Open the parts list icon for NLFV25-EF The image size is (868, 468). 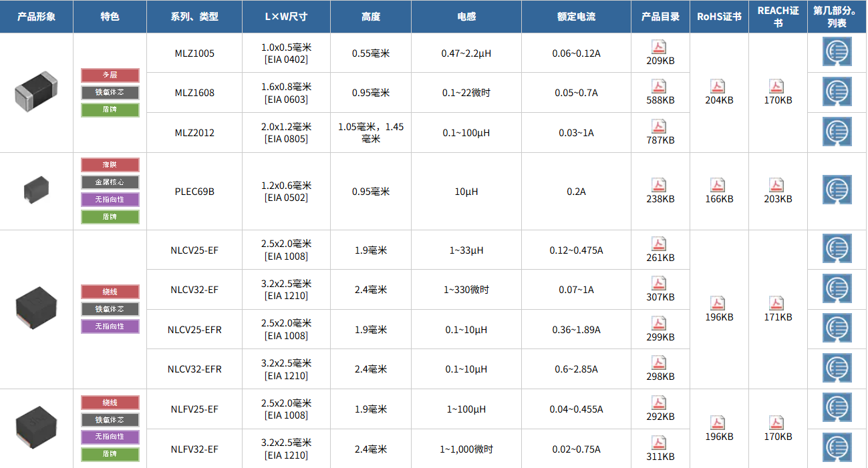click(837, 408)
